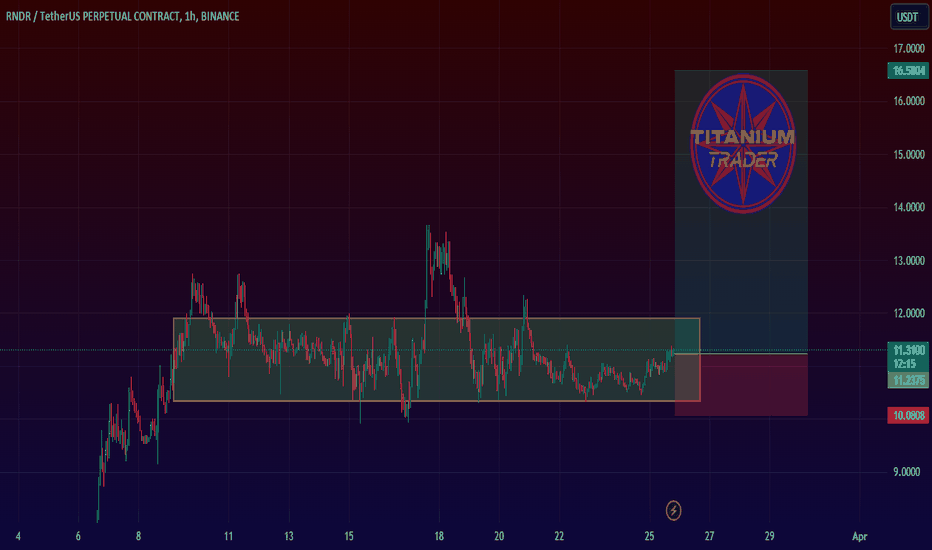The height and width of the screenshot is (550, 932).
Task: Click date 18 on the time axis
Action: (439, 536)
